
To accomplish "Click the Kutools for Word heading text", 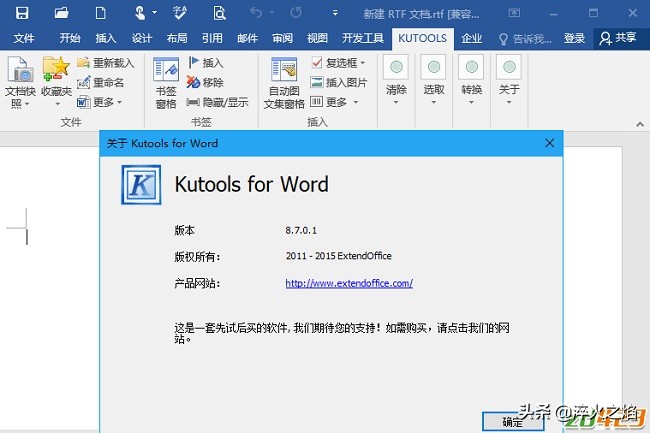I will click(252, 184).
